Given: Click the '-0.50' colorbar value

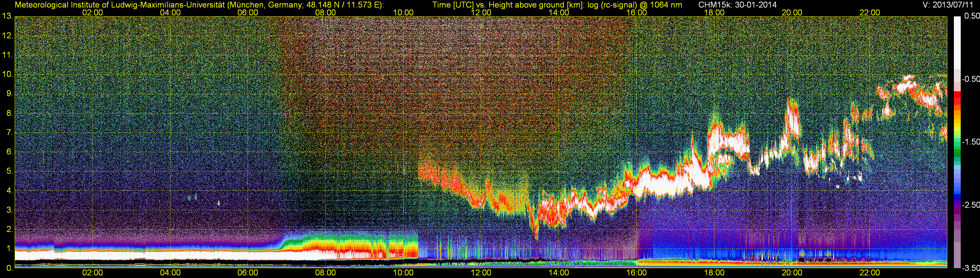Looking at the screenshot, I should coord(971,79).
